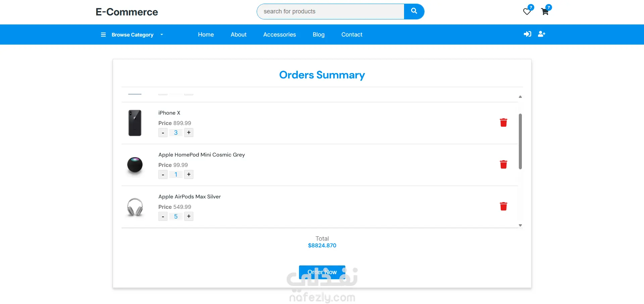Navigate to the Blog page
Viewport: 644px width, 304px height.
click(x=318, y=35)
